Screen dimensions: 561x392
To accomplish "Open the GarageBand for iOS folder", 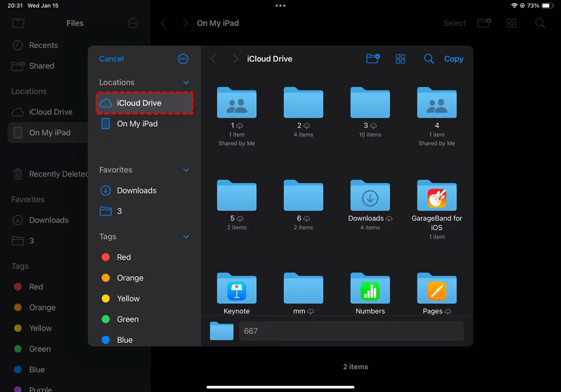I will (x=436, y=197).
